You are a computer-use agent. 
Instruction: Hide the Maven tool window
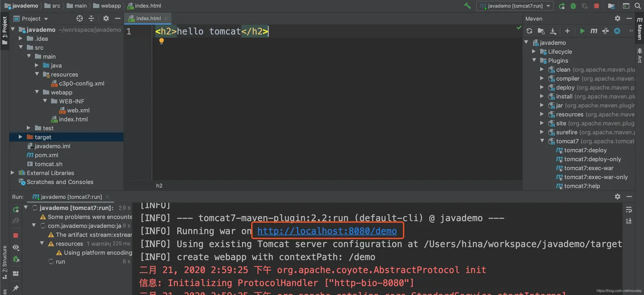point(629,18)
